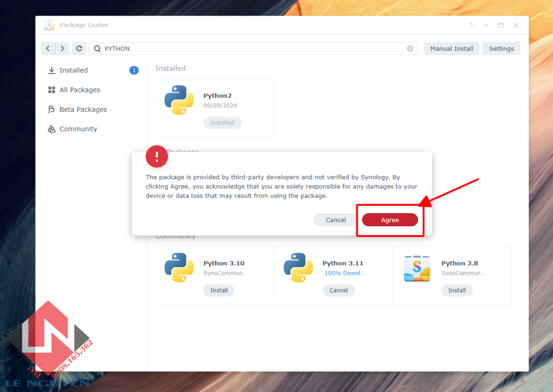
Task: Open the help question mark icon
Action: (471, 25)
